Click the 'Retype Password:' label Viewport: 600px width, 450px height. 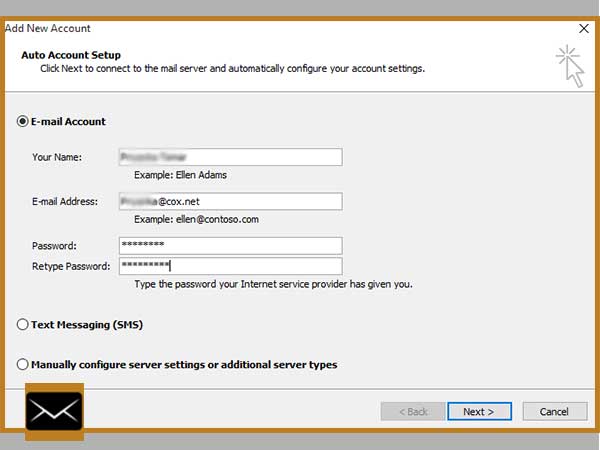71,266
